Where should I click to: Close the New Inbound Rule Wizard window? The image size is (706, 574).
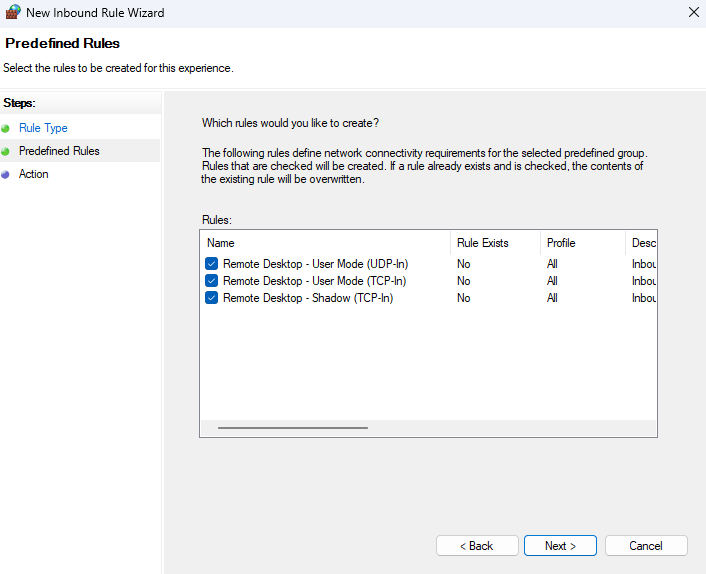click(x=694, y=13)
